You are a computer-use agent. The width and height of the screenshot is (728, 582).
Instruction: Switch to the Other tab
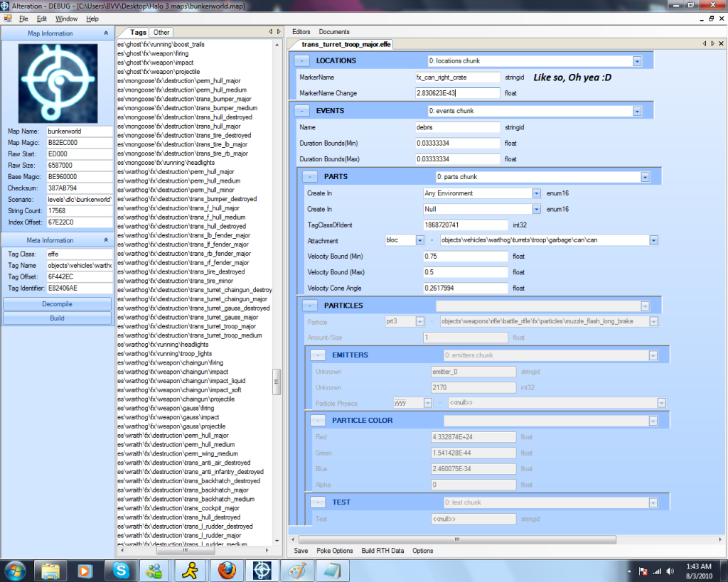click(x=161, y=33)
